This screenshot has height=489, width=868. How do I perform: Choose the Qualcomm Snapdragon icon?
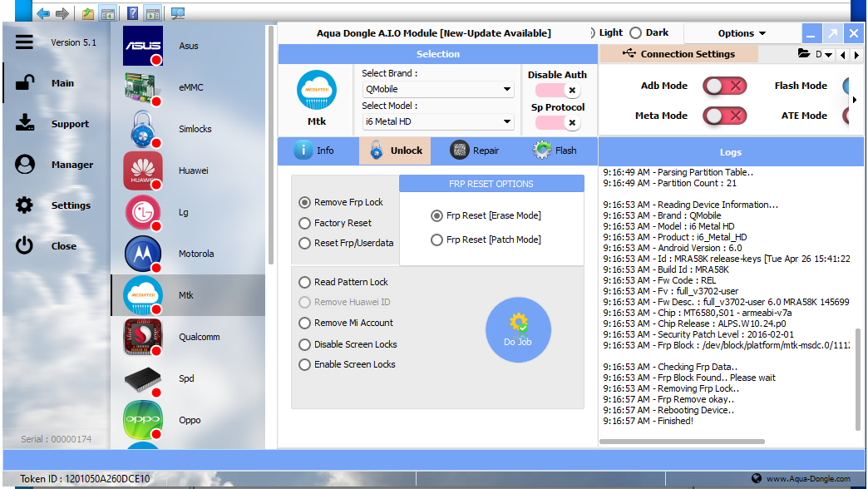(x=143, y=337)
